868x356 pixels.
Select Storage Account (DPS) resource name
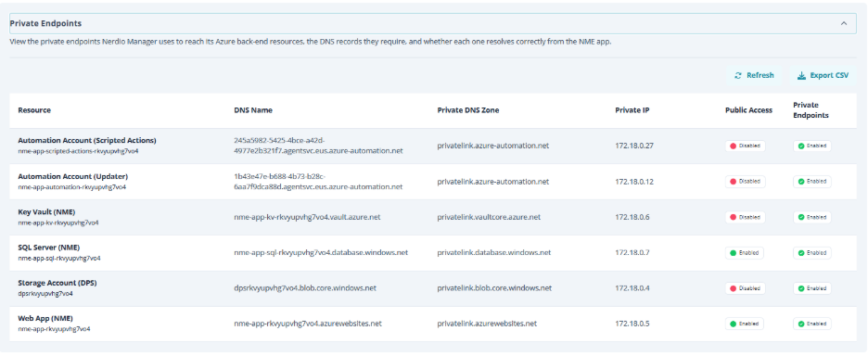(x=57, y=283)
